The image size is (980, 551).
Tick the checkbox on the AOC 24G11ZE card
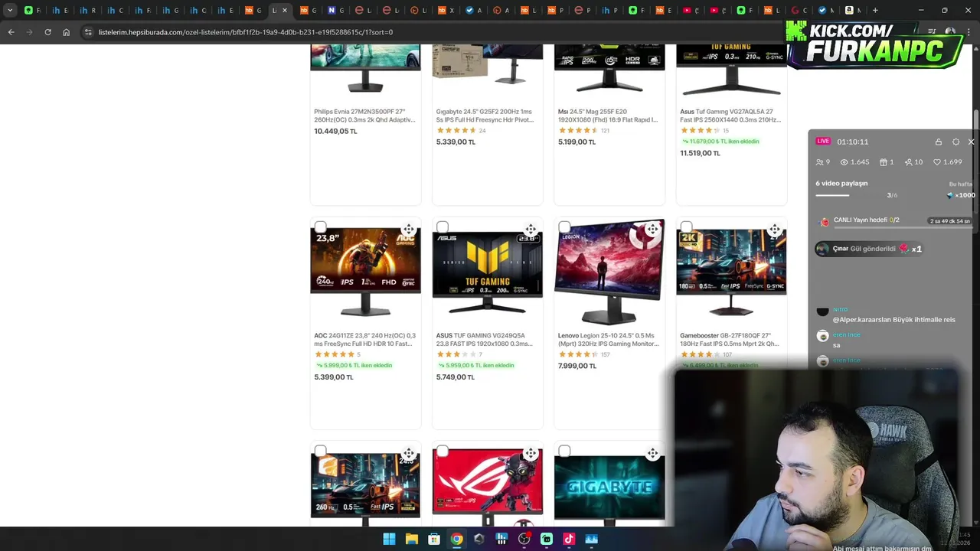320,227
